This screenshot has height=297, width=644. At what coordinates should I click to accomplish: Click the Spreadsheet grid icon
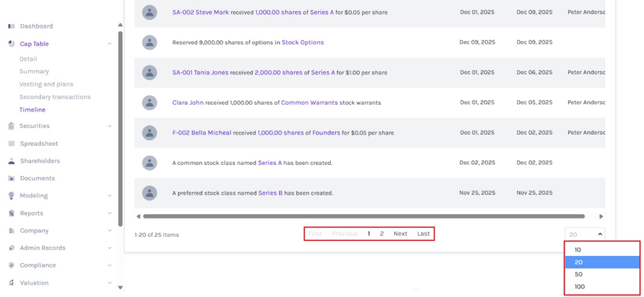12,144
